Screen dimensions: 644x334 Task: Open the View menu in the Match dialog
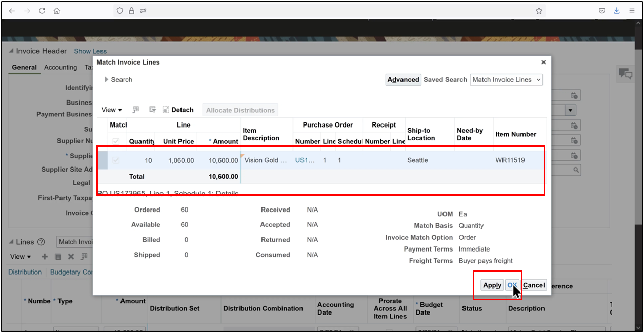111,110
